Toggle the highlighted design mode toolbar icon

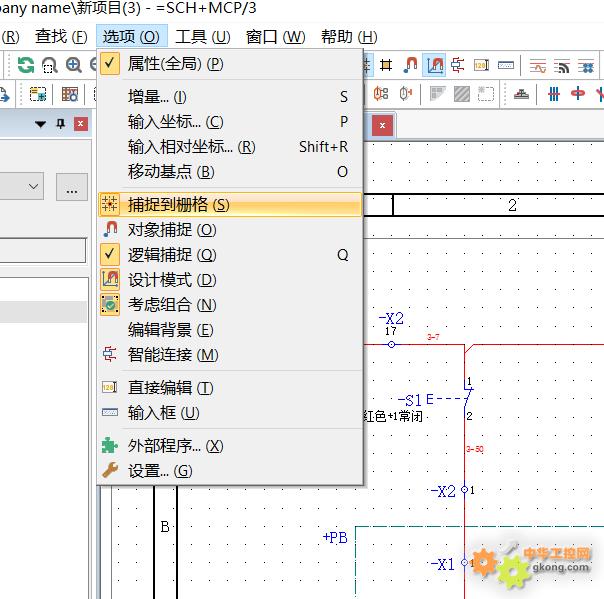(x=435, y=65)
